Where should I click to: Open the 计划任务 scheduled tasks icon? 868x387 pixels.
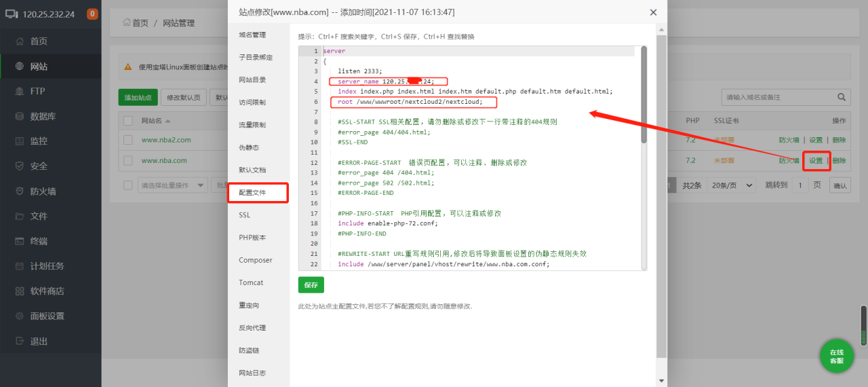[20, 266]
